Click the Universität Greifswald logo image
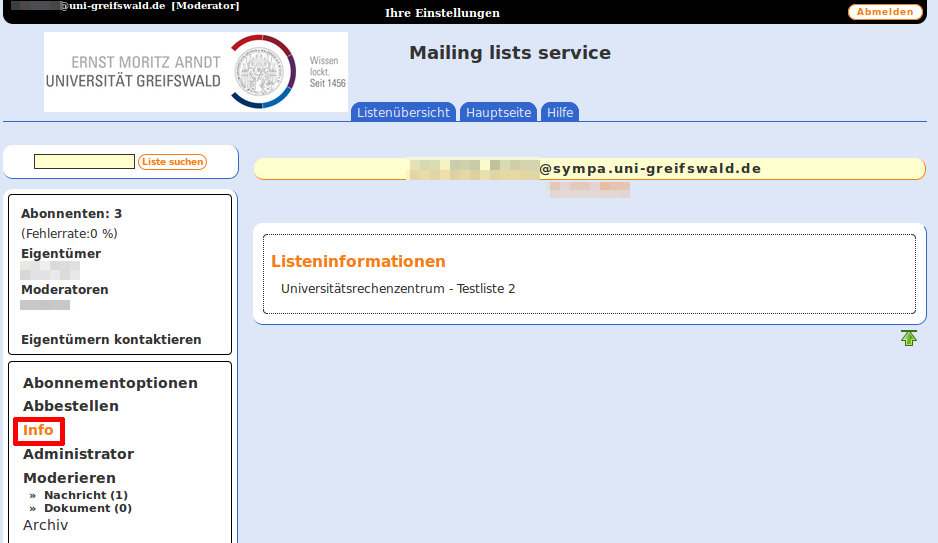 tap(196, 72)
